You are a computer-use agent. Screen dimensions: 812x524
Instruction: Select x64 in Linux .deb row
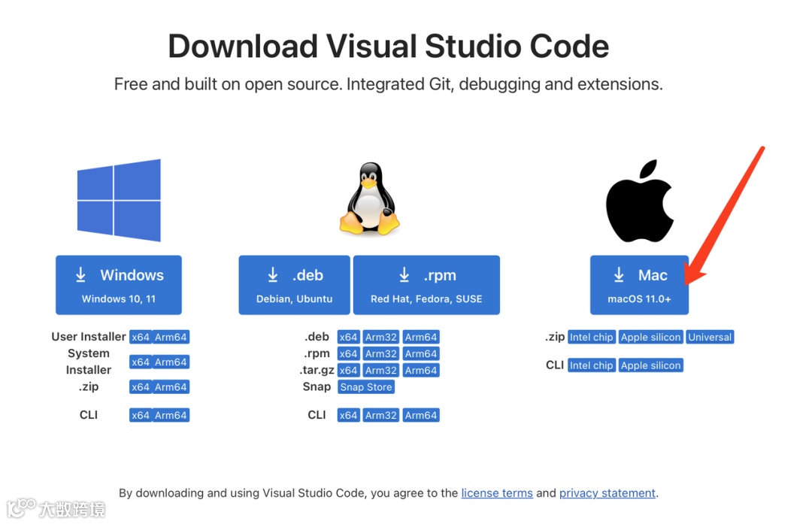(x=349, y=337)
